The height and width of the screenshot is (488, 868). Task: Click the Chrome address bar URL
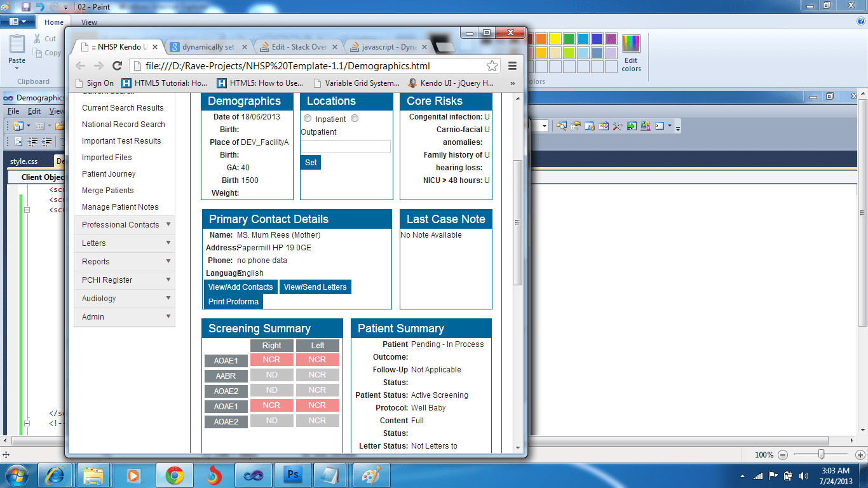pyautogui.click(x=287, y=65)
